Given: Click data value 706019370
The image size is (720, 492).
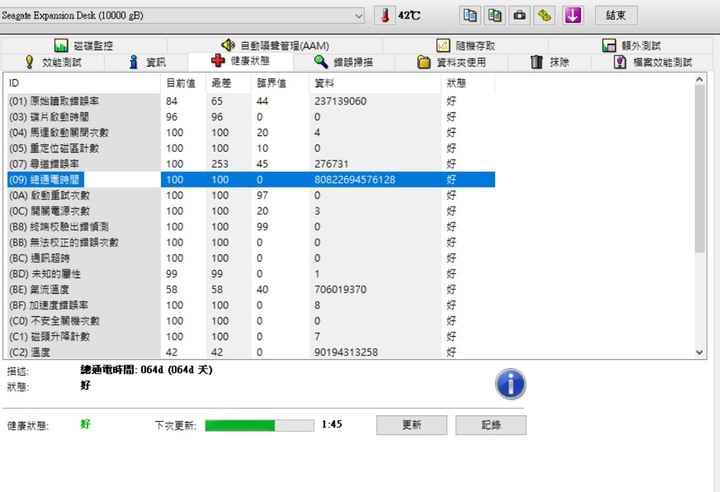Looking at the screenshot, I should [x=340, y=289].
